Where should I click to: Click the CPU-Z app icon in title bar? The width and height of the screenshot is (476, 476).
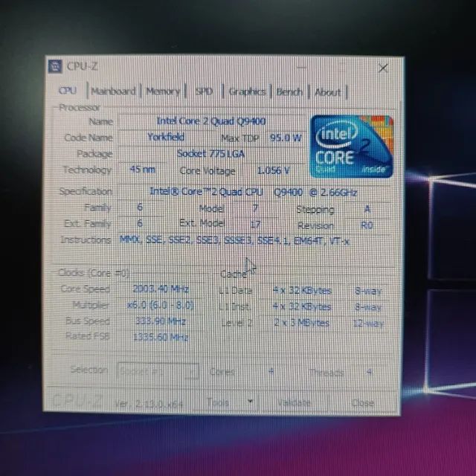pos(55,66)
